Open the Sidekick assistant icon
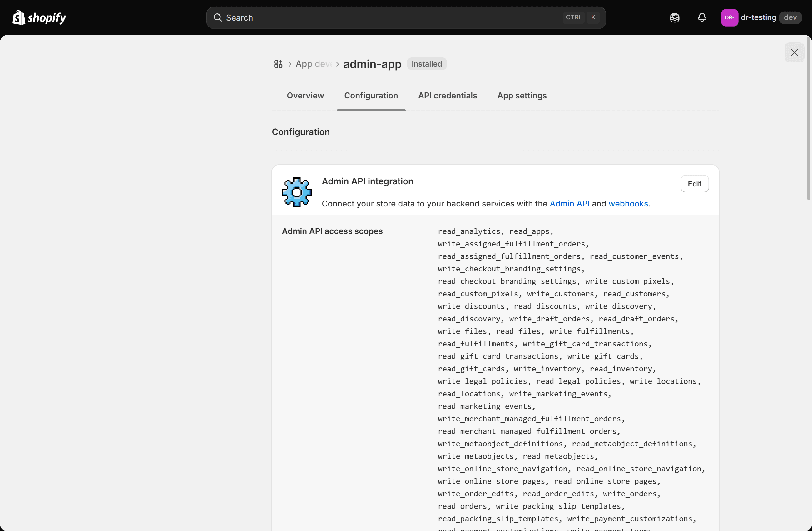The width and height of the screenshot is (812, 531). click(675, 18)
